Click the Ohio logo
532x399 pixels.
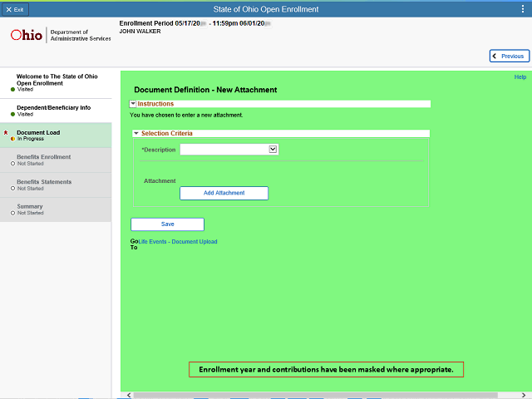tap(27, 35)
